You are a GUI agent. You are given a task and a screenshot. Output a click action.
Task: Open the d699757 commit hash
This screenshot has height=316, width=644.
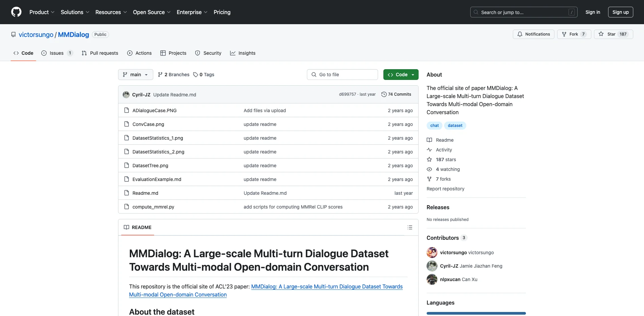tap(347, 94)
